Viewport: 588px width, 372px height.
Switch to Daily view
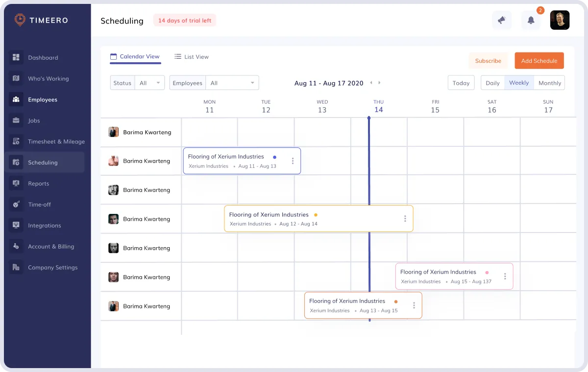[x=492, y=83]
